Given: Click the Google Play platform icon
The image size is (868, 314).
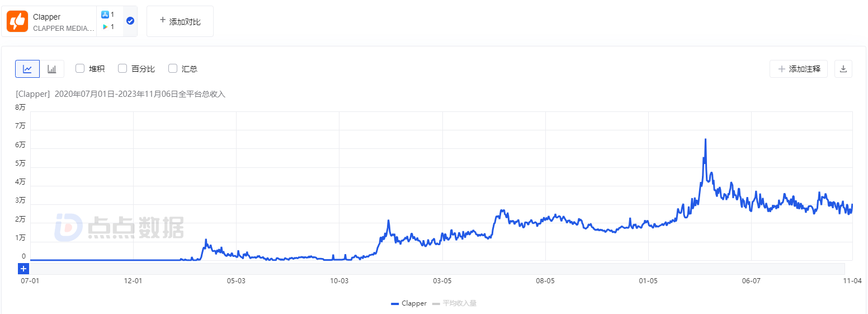Looking at the screenshot, I should [x=105, y=27].
